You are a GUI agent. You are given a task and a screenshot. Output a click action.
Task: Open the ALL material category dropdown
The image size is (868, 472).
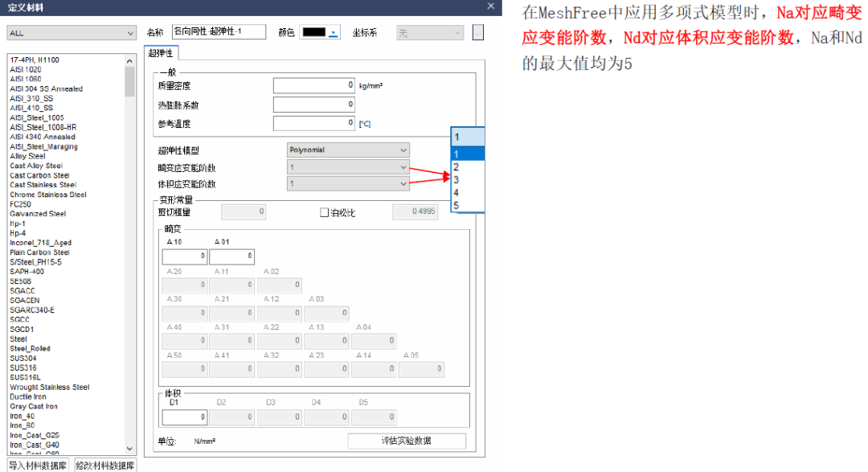pos(72,33)
